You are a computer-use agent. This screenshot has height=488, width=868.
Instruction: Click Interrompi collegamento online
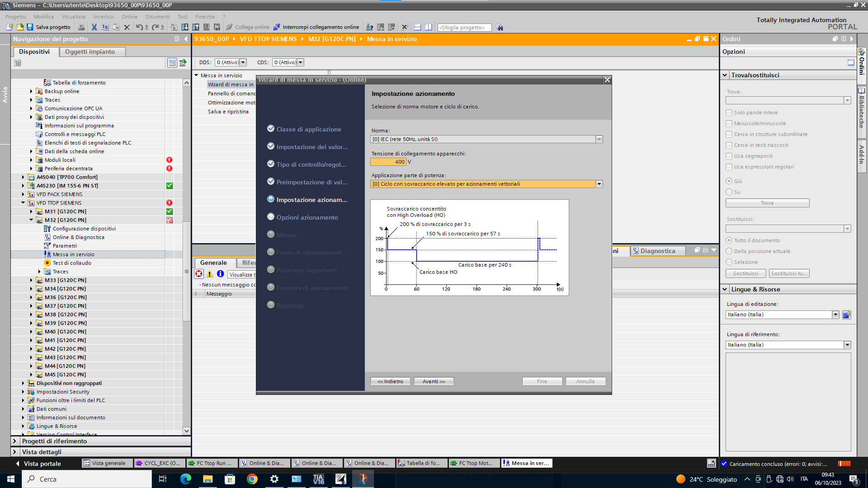[316, 27]
